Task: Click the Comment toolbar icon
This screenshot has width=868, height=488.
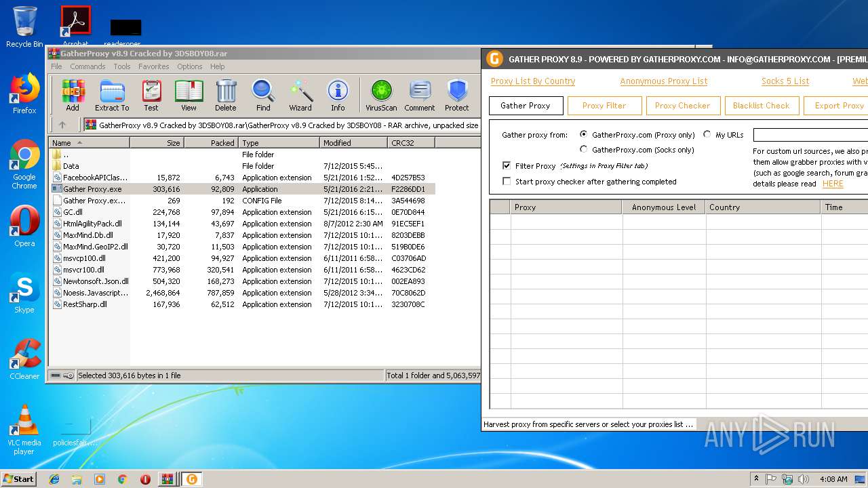Action: (x=420, y=96)
